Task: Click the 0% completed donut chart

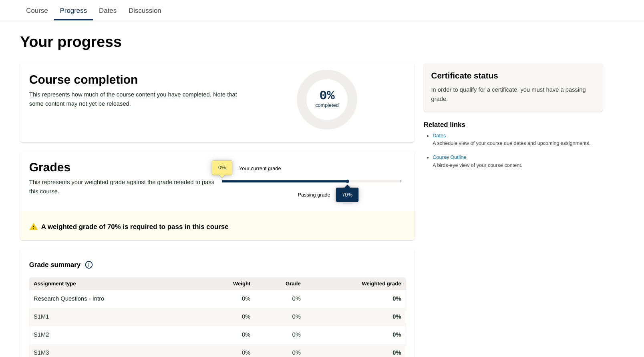Action: pos(327,100)
